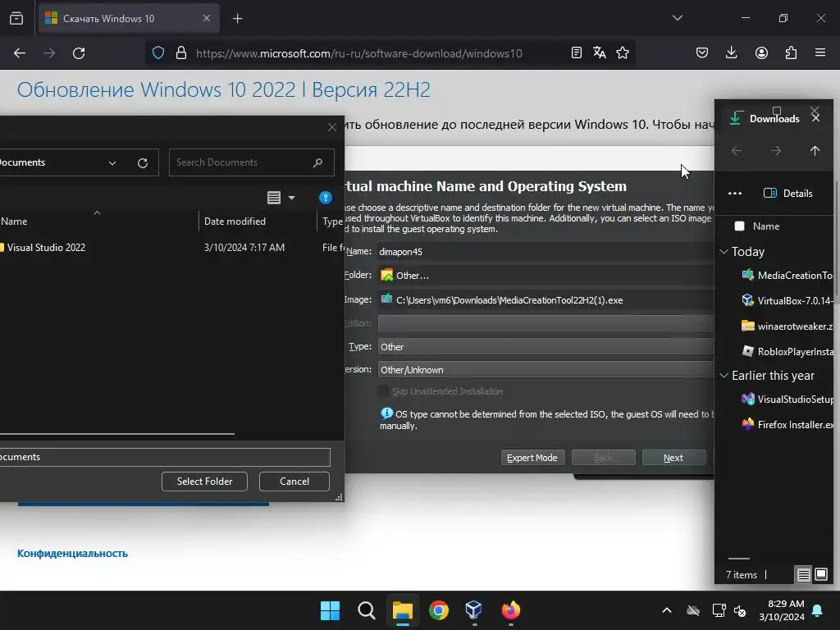Screen dimensions: 840x630
Task: Select the Visual Studio 2022 folder
Action: (x=46, y=248)
